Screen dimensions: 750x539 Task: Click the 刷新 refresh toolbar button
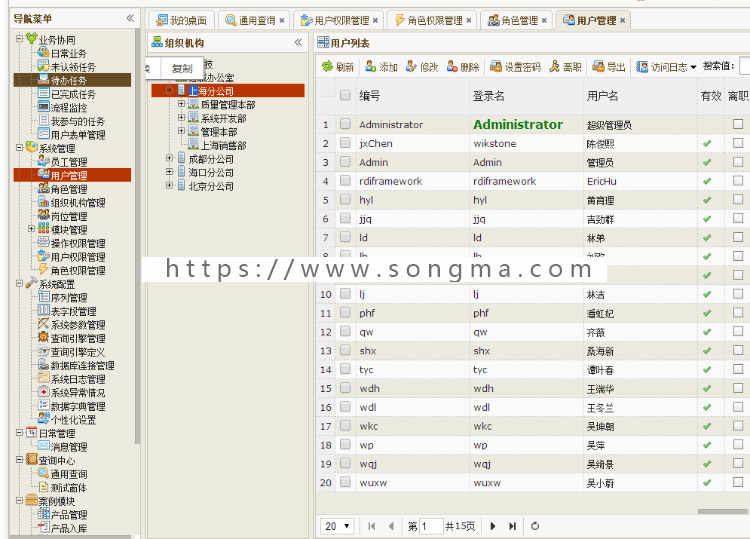[x=338, y=67]
